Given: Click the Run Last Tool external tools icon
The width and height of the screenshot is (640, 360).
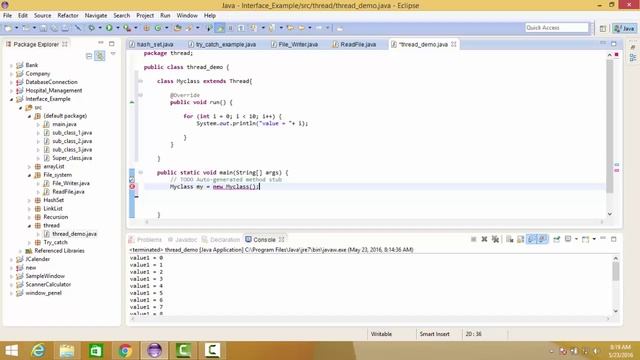Looking at the screenshot, I should [x=127, y=28].
